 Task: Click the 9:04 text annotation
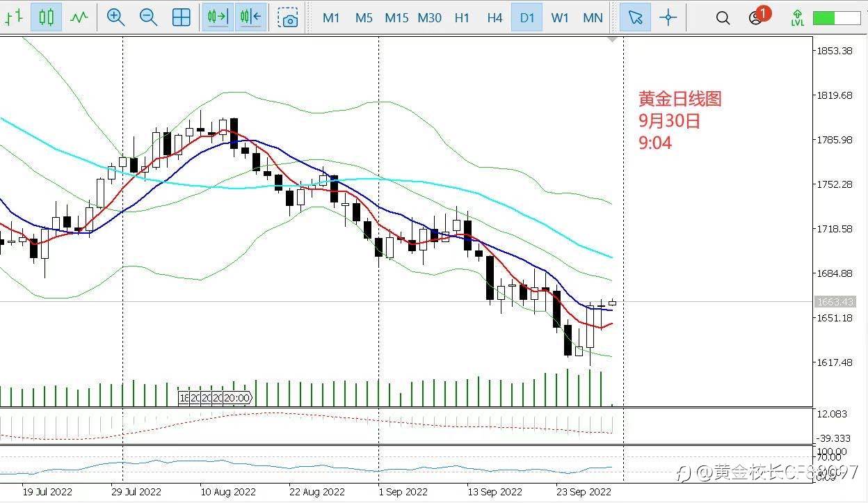click(655, 143)
